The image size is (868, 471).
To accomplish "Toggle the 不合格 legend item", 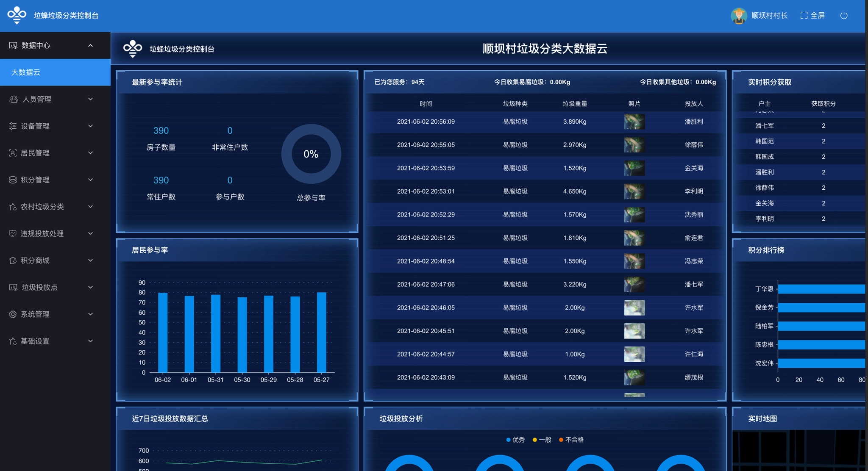I will [571, 440].
